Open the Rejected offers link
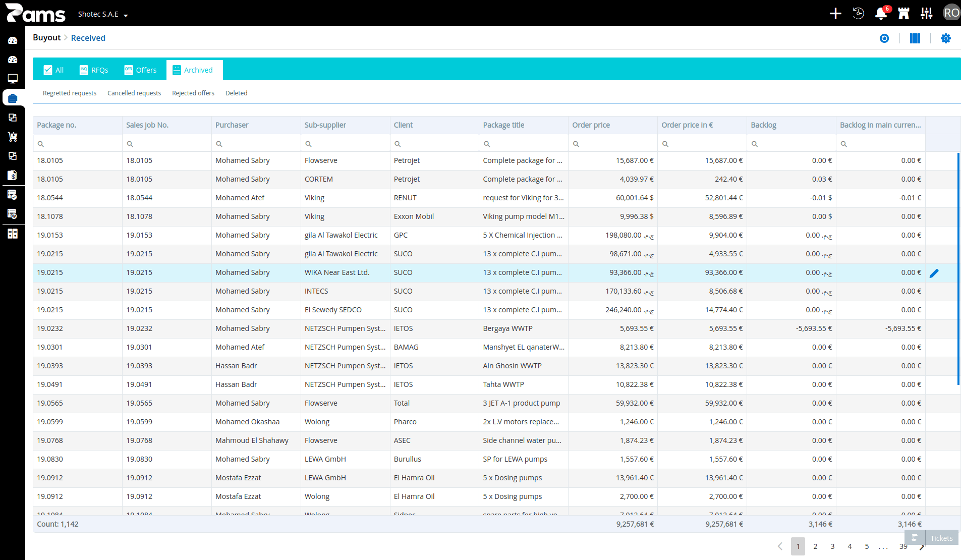This screenshot has width=961, height=560. point(193,93)
